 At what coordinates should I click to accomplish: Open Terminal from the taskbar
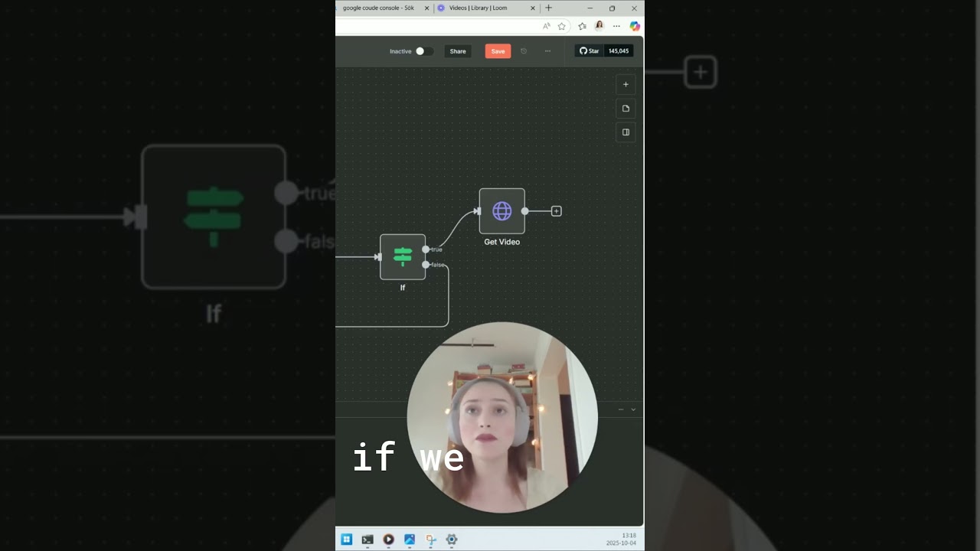coord(367,540)
